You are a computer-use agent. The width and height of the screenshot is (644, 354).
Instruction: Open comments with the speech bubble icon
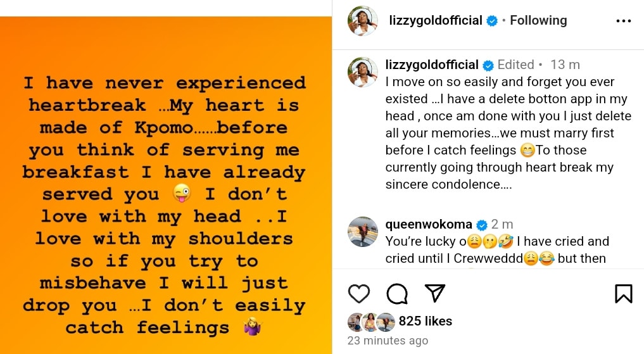click(x=396, y=293)
